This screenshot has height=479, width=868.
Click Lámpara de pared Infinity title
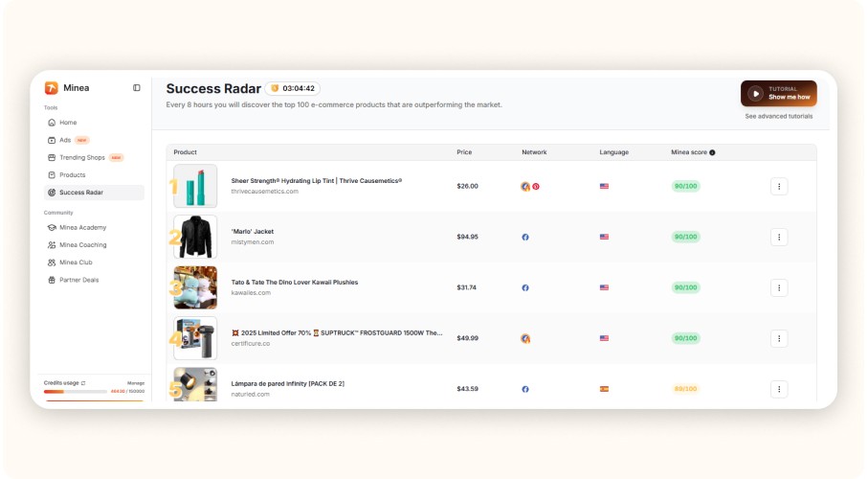tap(288, 383)
